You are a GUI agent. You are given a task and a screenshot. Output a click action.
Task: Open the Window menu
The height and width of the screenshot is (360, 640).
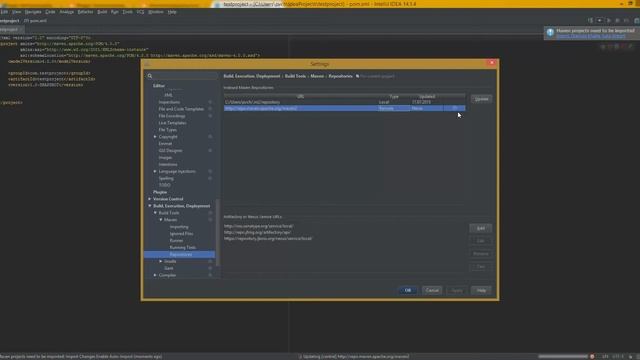(156, 12)
